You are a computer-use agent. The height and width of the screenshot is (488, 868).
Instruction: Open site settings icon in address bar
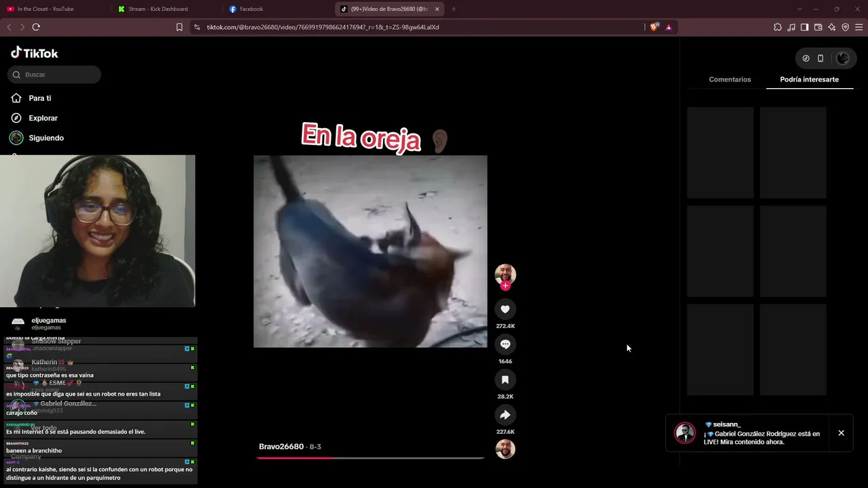pos(197,27)
